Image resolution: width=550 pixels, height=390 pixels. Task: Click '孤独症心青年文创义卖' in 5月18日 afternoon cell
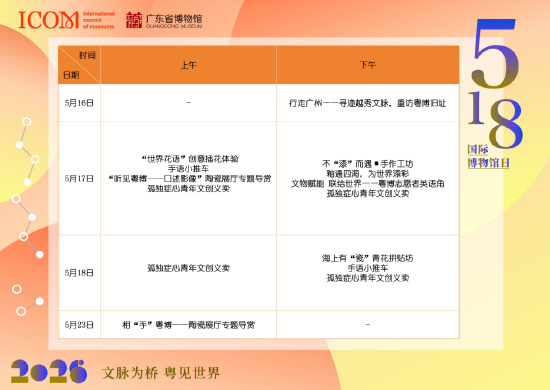point(368,278)
